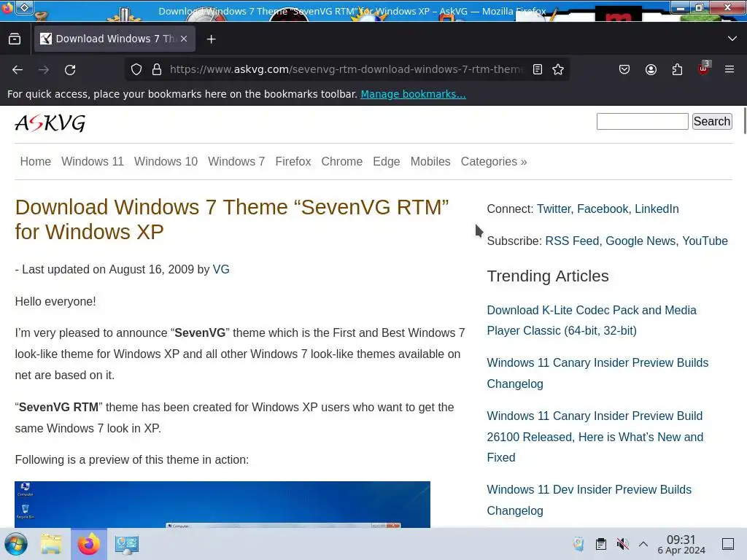
Task: Open the Start menu orb
Action: 16,544
